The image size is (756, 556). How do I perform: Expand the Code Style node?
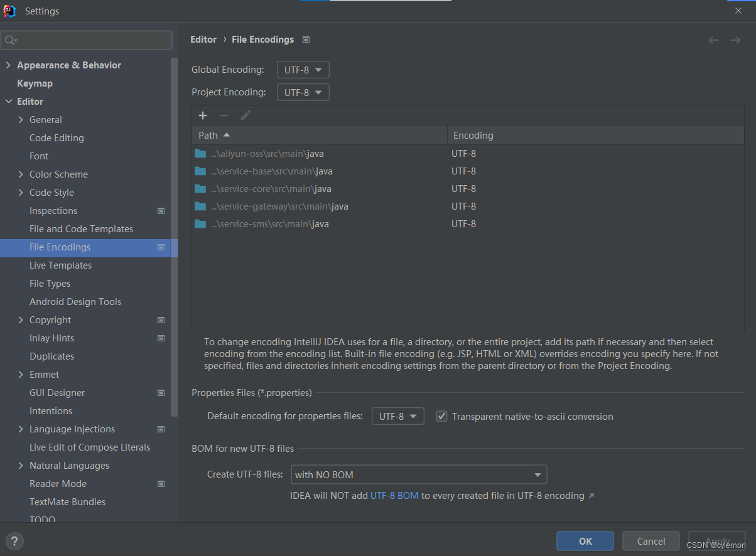coord(21,193)
